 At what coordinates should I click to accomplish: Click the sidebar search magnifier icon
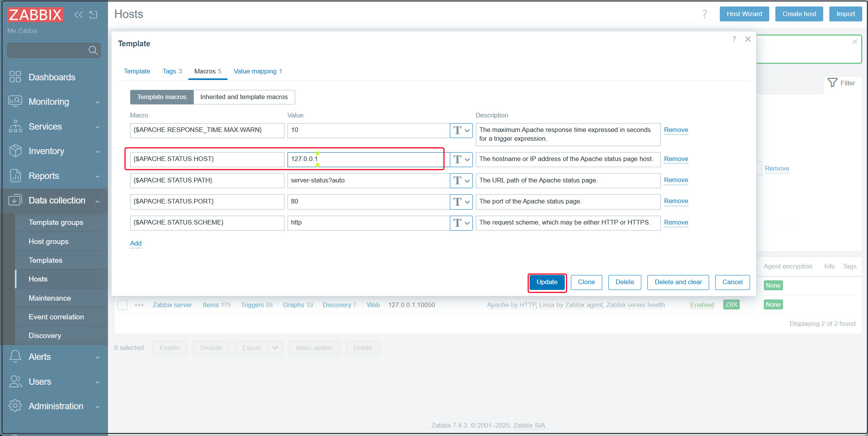tap(93, 50)
